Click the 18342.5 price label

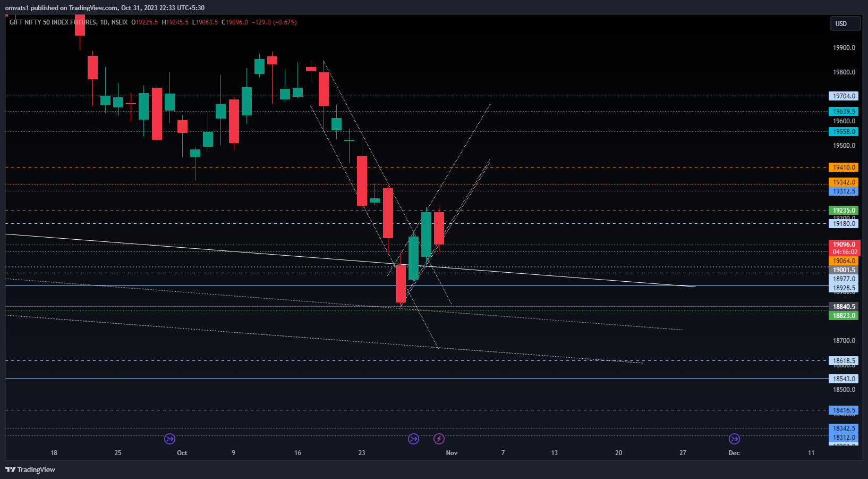pos(844,428)
